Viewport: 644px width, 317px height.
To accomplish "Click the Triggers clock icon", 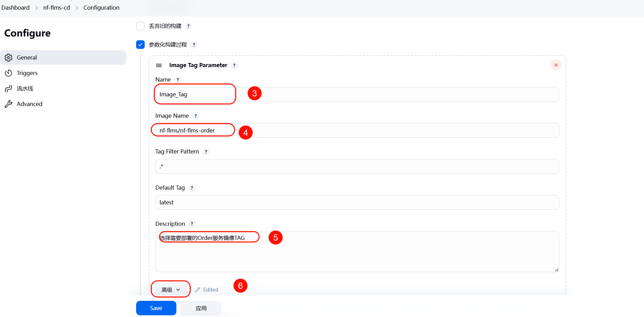I will pyautogui.click(x=9, y=73).
